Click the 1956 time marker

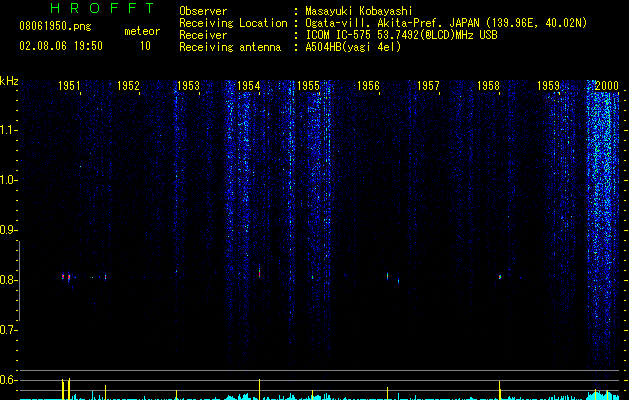(x=368, y=86)
